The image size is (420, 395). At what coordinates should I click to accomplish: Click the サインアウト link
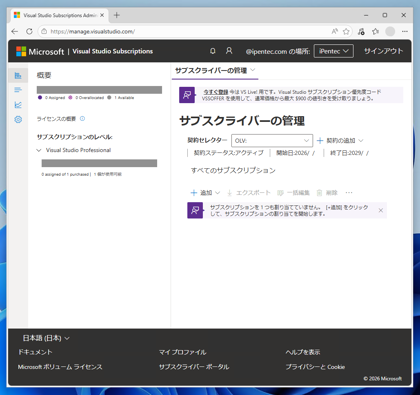(383, 51)
